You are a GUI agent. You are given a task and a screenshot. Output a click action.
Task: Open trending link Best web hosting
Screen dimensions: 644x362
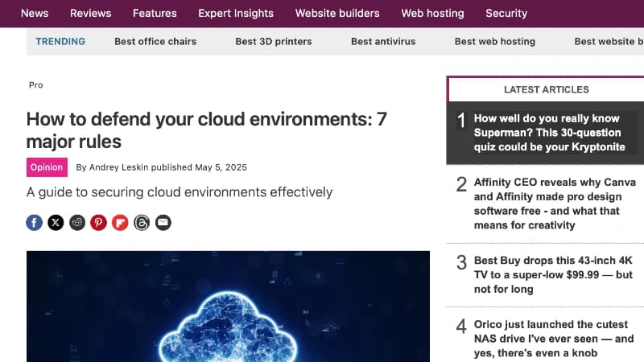(495, 42)
